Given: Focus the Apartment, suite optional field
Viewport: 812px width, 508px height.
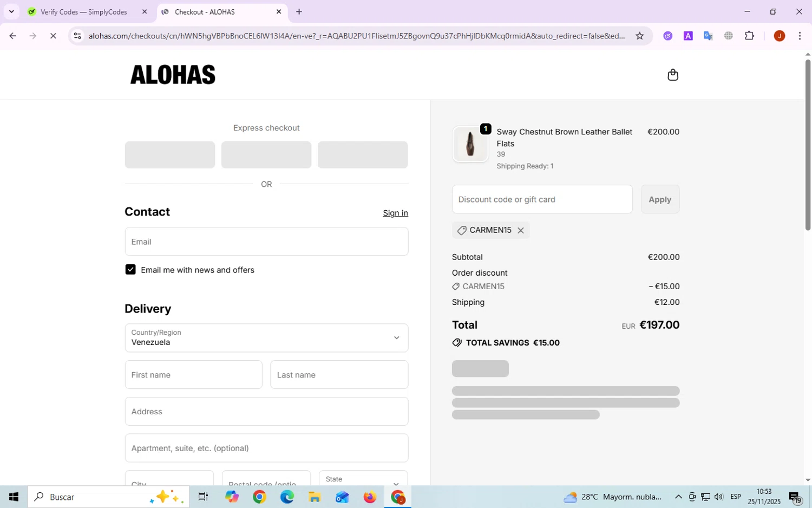Looking at the screenshot, I should (266, 448).
